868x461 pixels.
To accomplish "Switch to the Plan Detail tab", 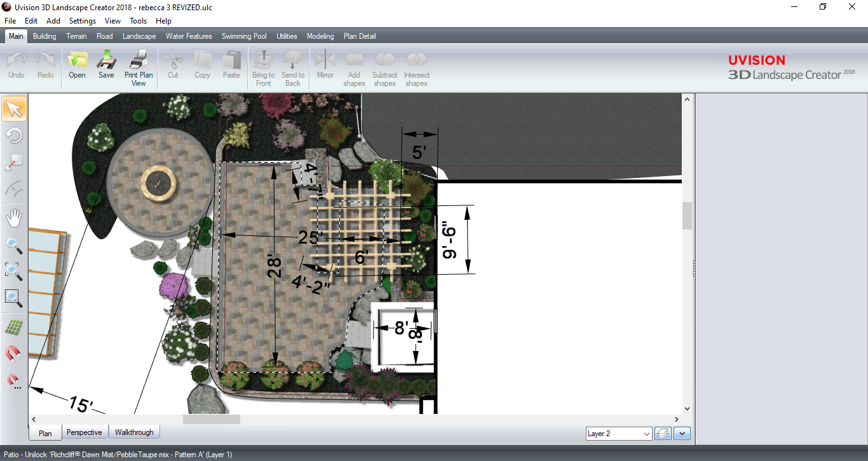I will pyautogui.click(x=360, y=36).
